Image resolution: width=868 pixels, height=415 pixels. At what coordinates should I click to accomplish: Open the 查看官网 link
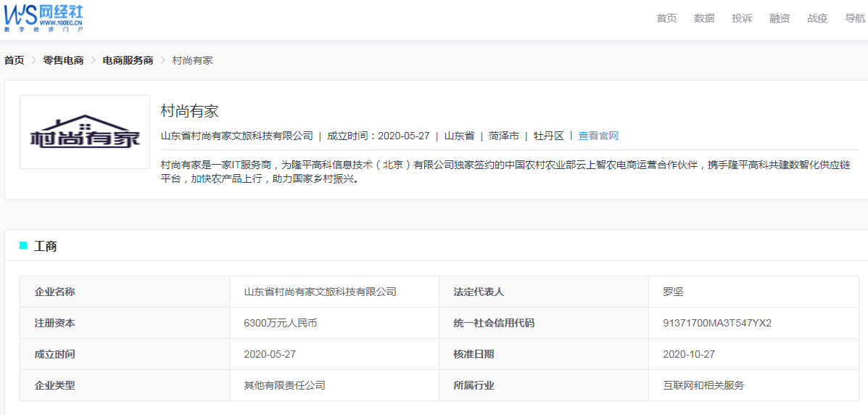pos(598,136)
